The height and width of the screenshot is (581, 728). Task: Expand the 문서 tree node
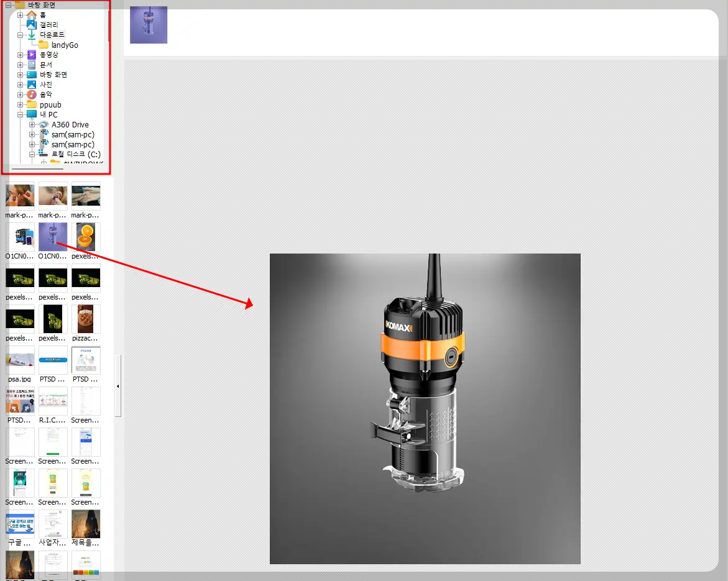pos(20,65)
